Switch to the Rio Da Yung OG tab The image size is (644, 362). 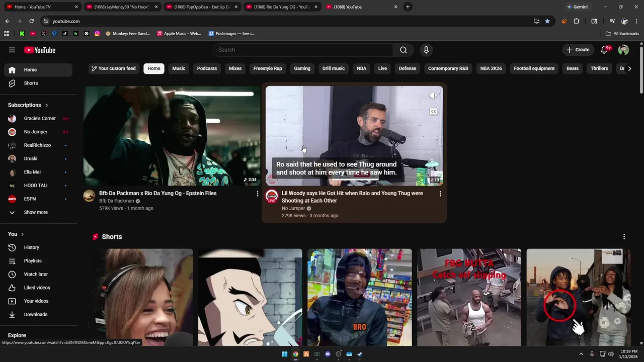click(x=282, y=7)
